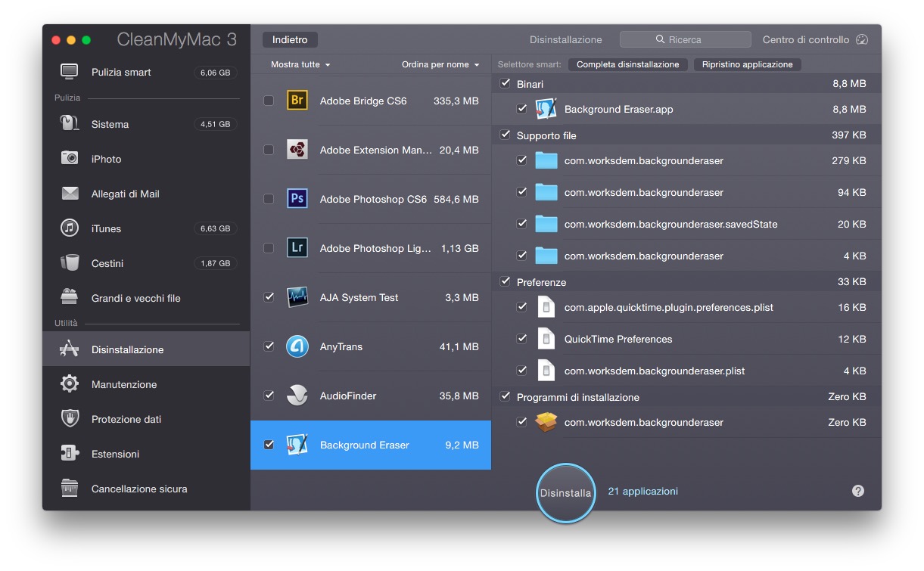Uncheck the Supporto file group checkbox
Screen dimensions: 924x571
pos(506,135)
